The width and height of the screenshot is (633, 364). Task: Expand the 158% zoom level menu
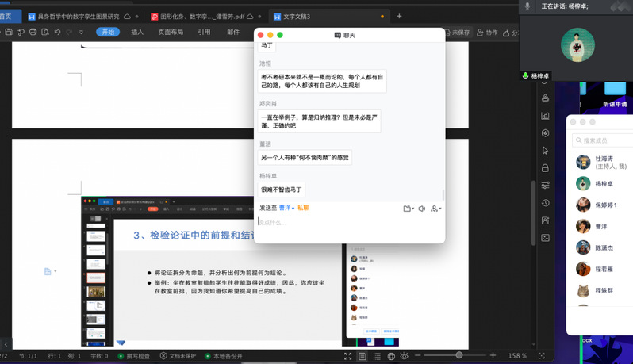[x=517, y=357]
